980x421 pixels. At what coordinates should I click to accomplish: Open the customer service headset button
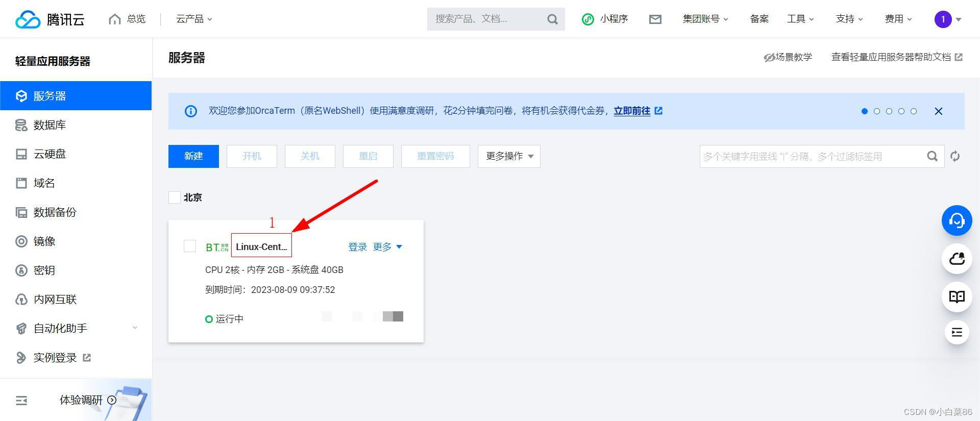pyautogui.click(x=957, y=220)
